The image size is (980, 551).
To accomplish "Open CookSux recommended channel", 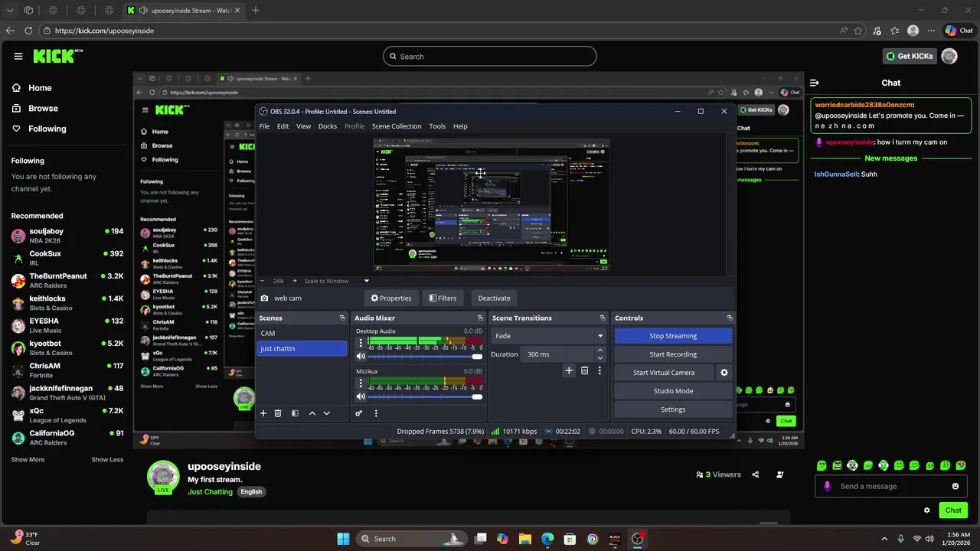I will [67, 257].
